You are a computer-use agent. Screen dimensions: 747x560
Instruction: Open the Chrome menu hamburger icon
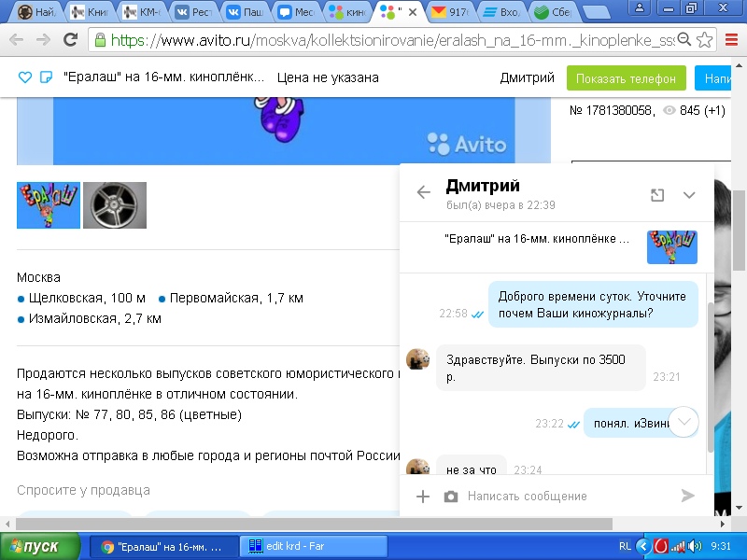point(731,39)
